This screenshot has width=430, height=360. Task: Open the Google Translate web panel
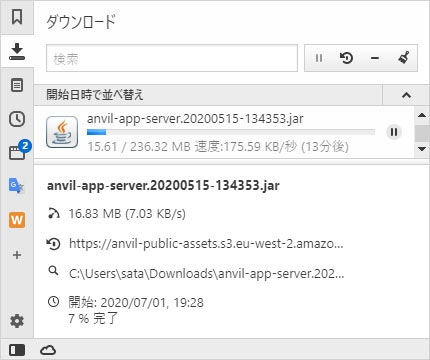point(16,186)
